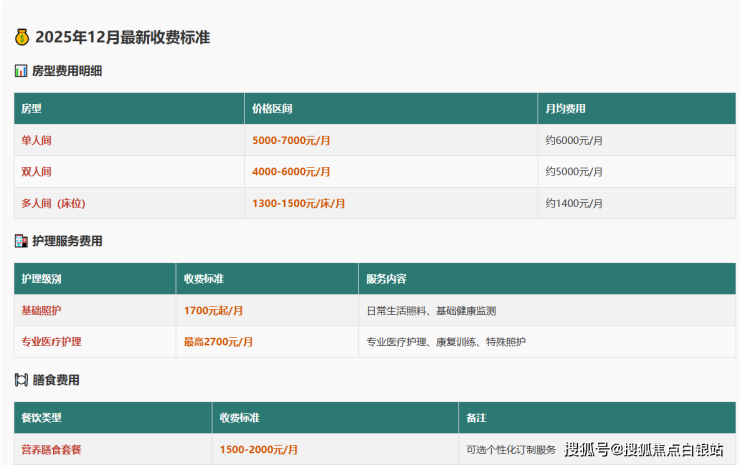Click the dining icon next to 膳食费用

tap(21, 380)
